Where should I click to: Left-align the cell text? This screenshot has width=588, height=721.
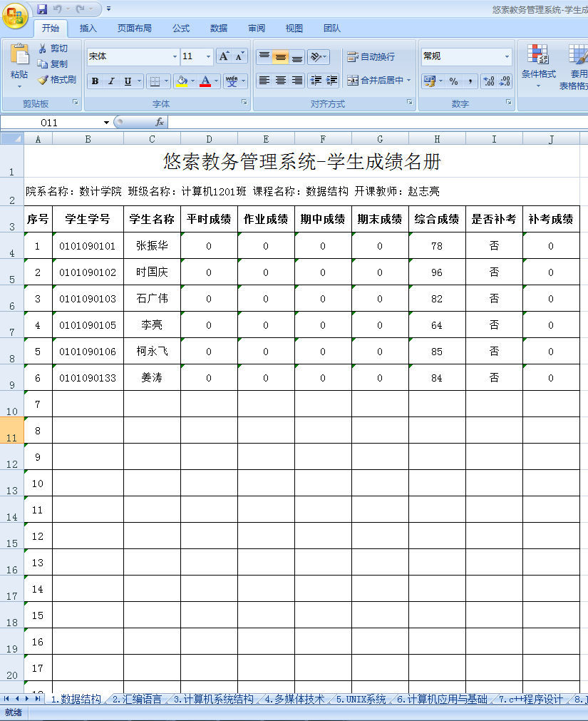[264, 81]
